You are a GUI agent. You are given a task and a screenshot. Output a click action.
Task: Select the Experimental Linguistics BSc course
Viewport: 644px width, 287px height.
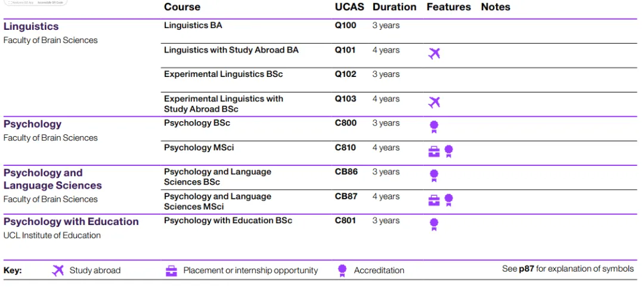click(x=223, y=75)
